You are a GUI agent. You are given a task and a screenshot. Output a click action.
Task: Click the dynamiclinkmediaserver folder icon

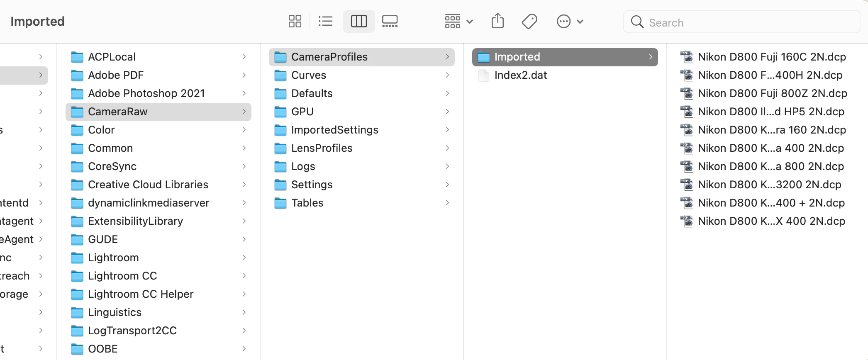pos(77,203)
